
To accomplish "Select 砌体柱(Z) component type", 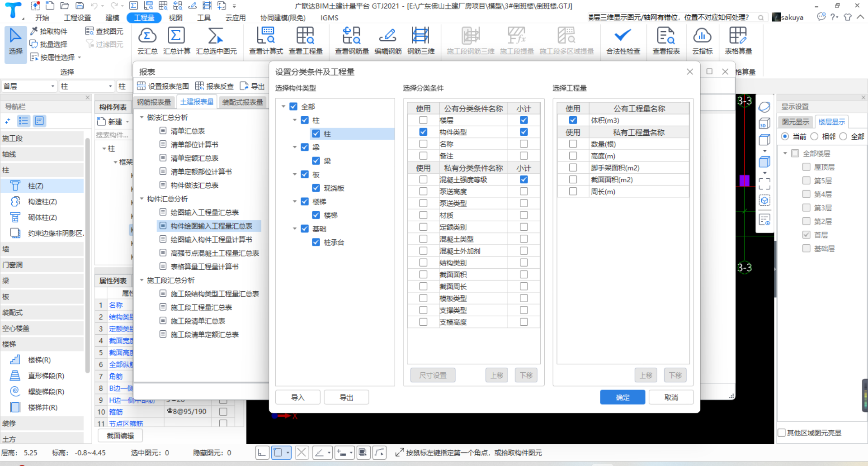I will point(42,218).
